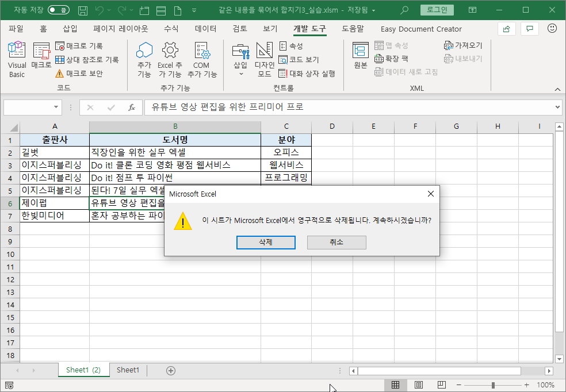The width and height of the screenshot is (566, 392).
Task: Switch to the Home (홈) tab
Action: click(x=43, y=29)
